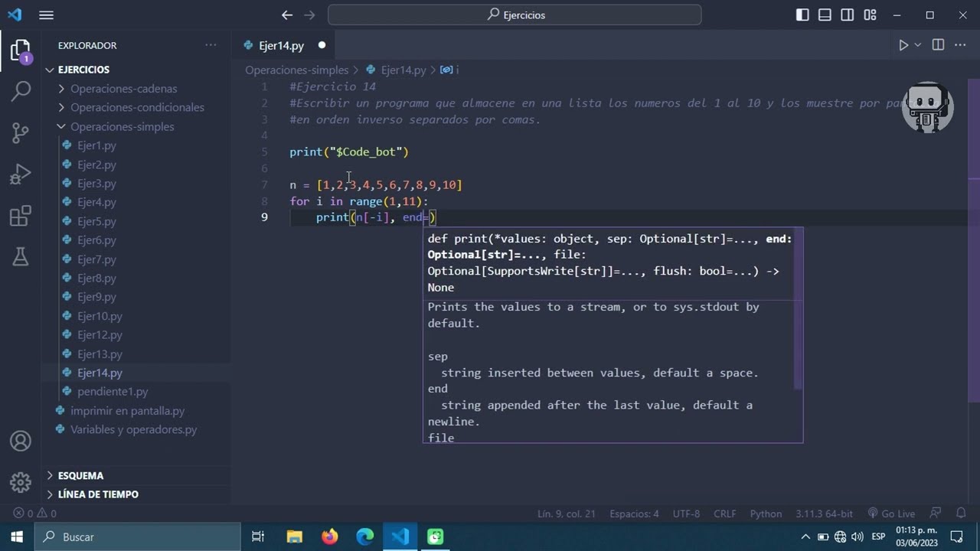Open Microsoft Edge from the taskbar
The width and height of the screenshot is (980, 551).
pos(365,536)
